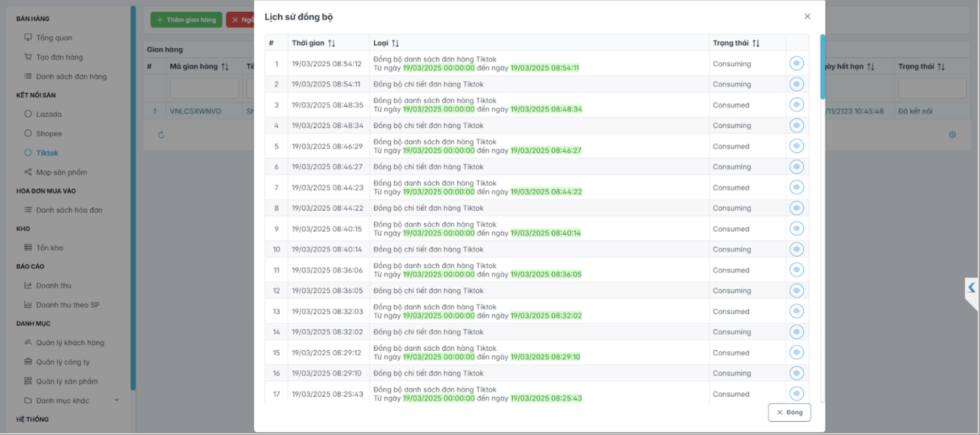Open details for sync row 16

point(796,373)
